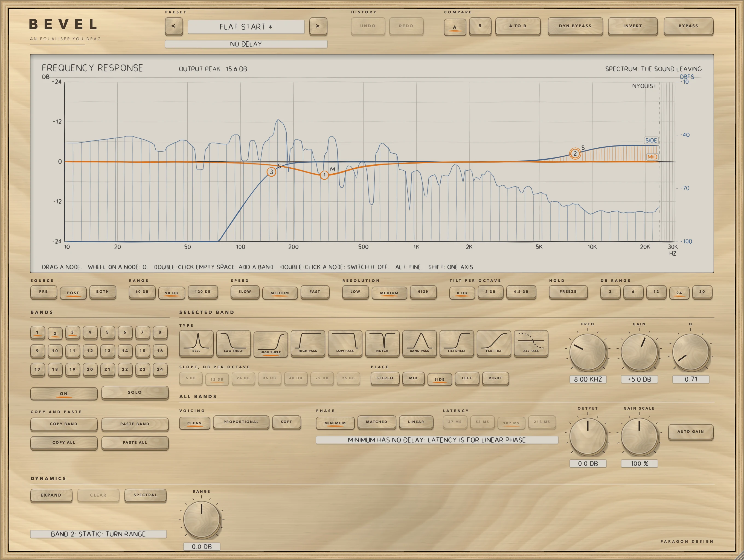Go to the previous preset arrow
744x560 pixels.
(174, 26)
